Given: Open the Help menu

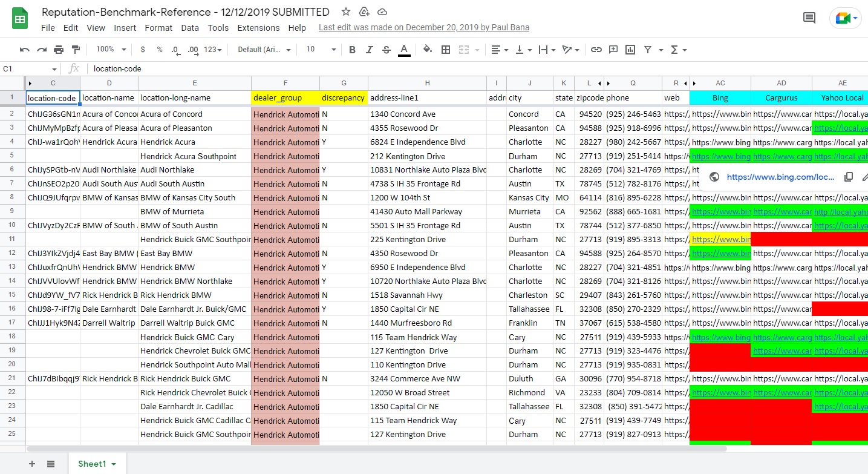Looking at the screenshot, I should tap(297, 28).
